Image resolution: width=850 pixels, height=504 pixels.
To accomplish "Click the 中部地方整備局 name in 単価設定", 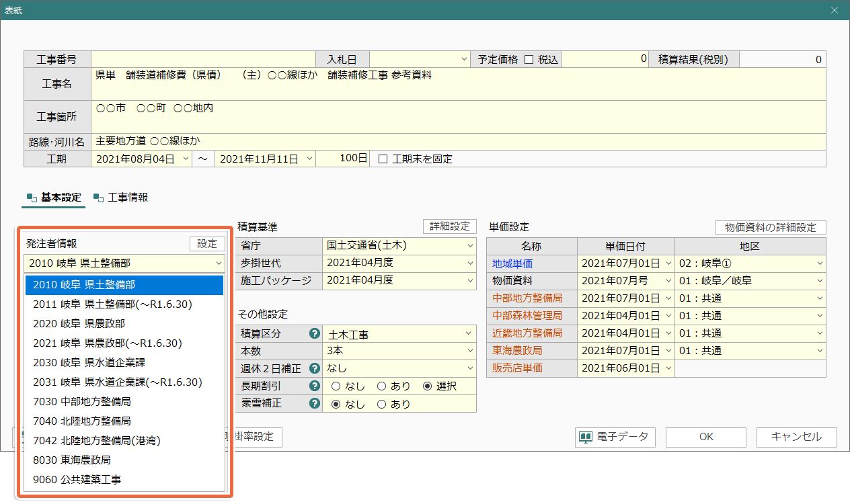I will (527, 298).
